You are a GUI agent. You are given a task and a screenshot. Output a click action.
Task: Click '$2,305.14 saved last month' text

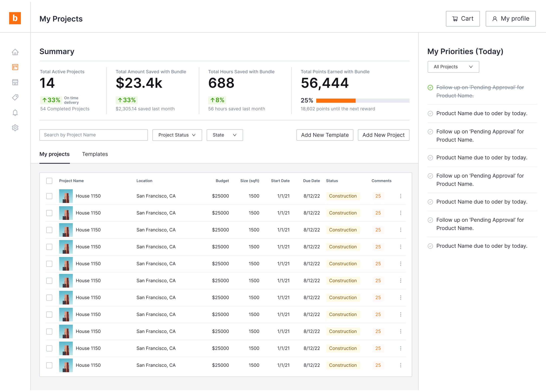(x=145, y=109)
